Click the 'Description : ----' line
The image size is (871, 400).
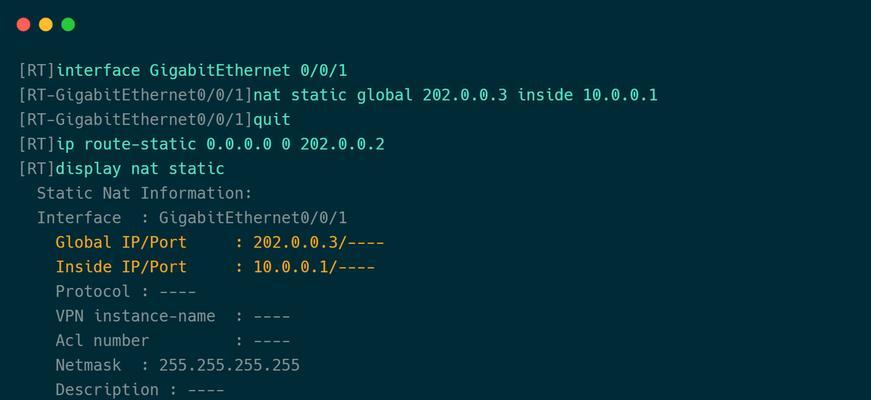(140, 389)
